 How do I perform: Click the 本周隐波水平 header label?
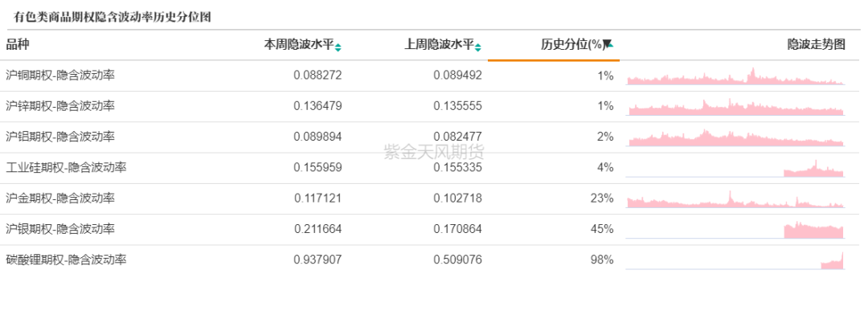299,45
